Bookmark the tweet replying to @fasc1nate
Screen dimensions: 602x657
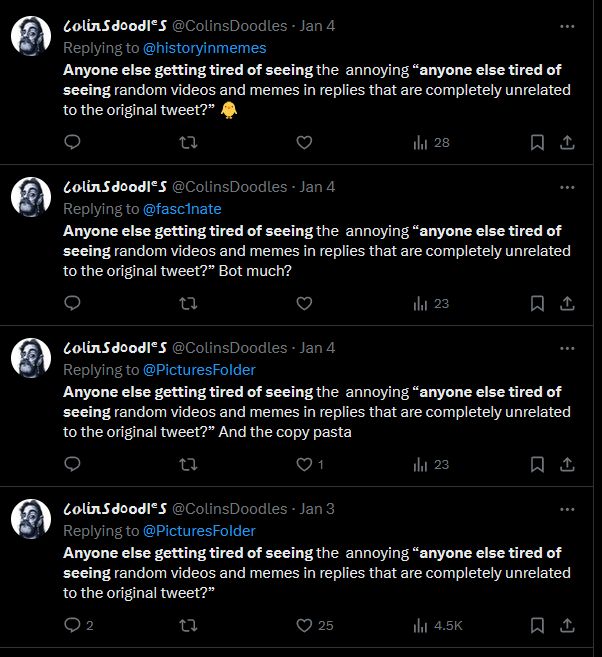pyautogui.click(x=537, y=303)
